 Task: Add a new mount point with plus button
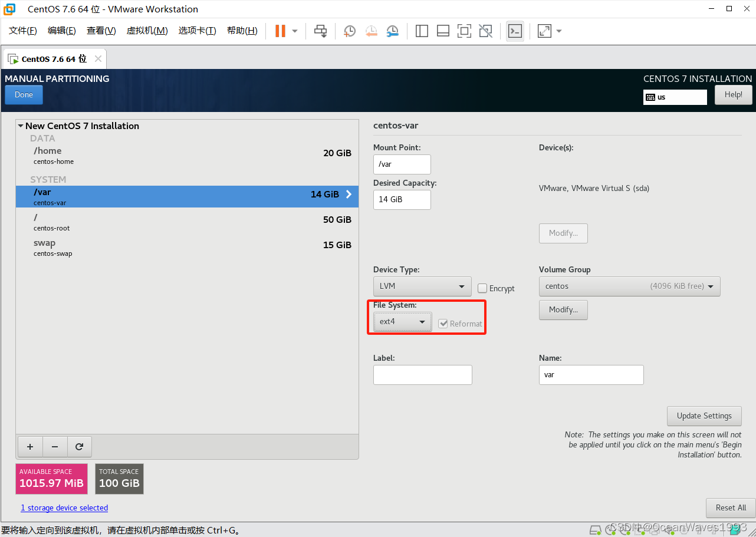(30, 447)
